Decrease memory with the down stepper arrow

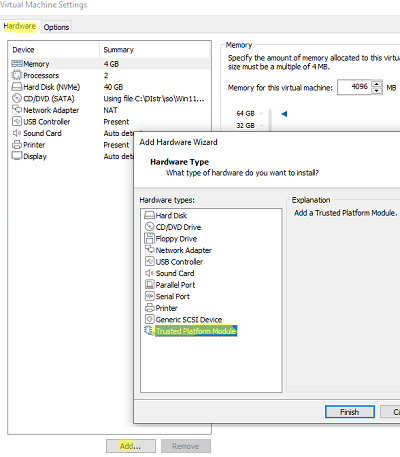click(x=377, y=91)
